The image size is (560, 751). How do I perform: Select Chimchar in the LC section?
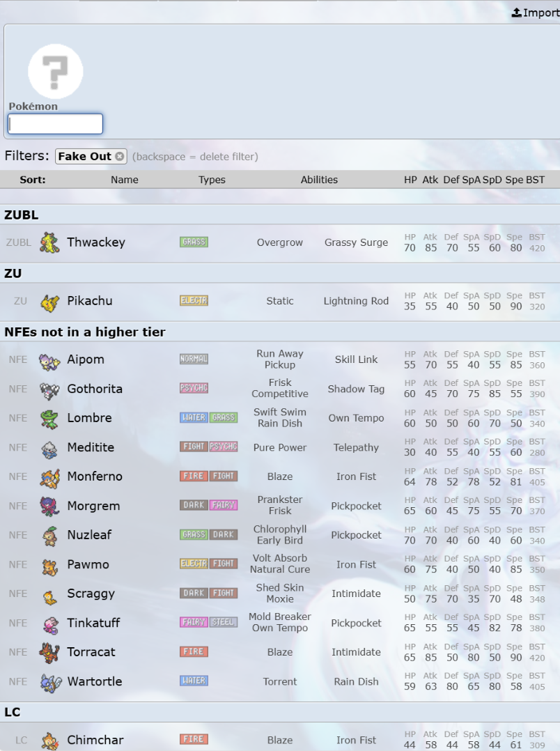(95, 740)
